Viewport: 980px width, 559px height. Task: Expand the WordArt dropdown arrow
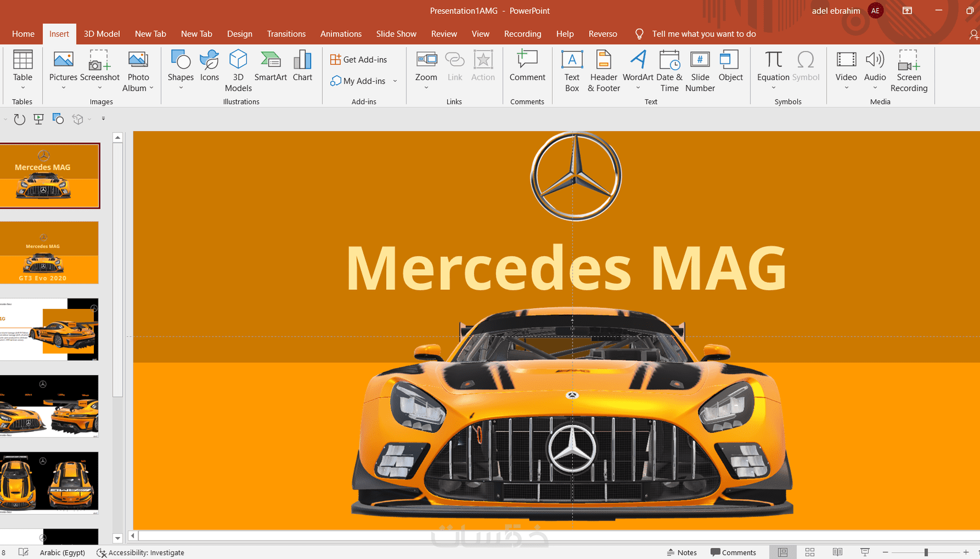click(638, 88)
